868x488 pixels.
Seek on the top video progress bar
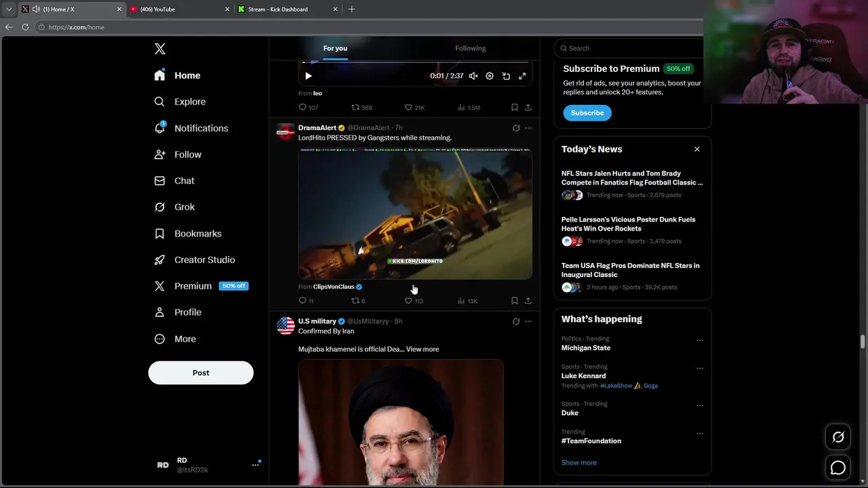(415, 62)
